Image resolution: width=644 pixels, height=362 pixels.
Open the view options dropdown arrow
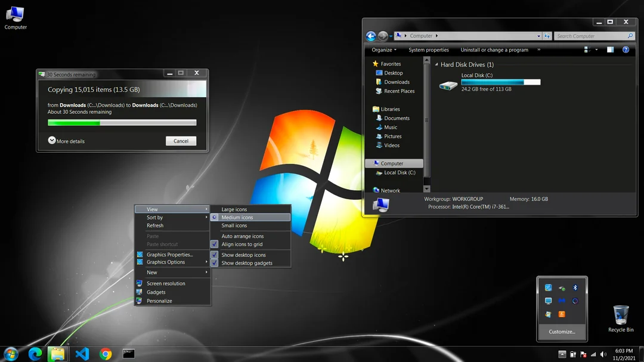point(596,49)
